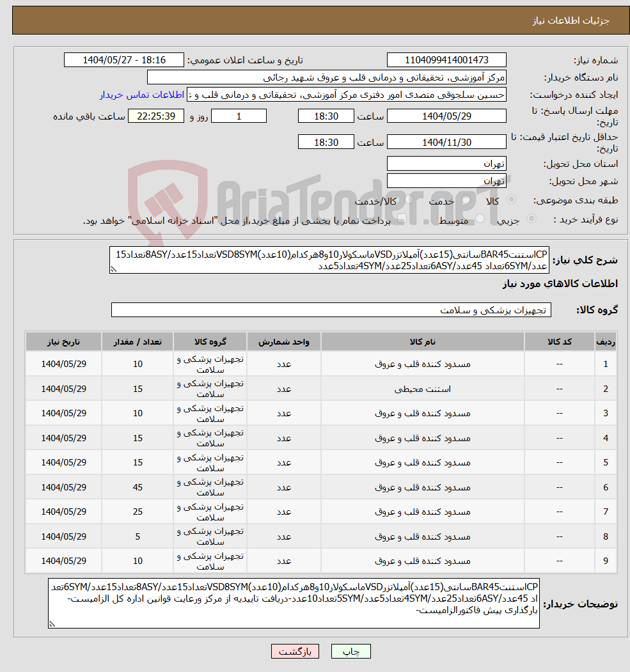Screen dimensions: 630x672
Task: Click the گروه کالا field تجهیزات پزشکی و سلامت
Action: pos(331,310)
